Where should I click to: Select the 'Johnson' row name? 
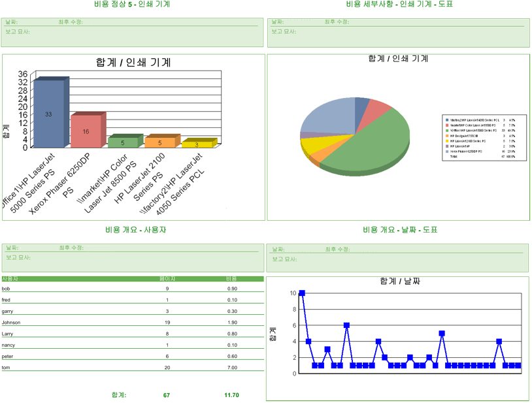pos(11,322)
